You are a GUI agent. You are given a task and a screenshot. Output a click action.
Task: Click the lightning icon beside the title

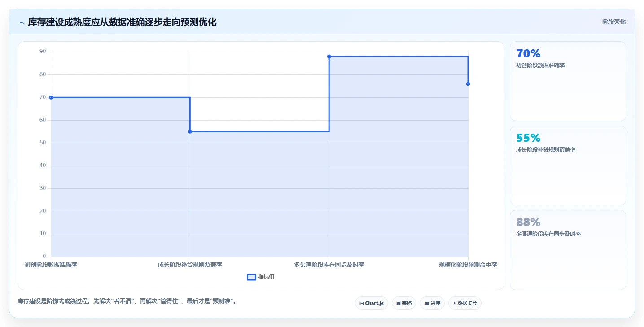[21, 22]
